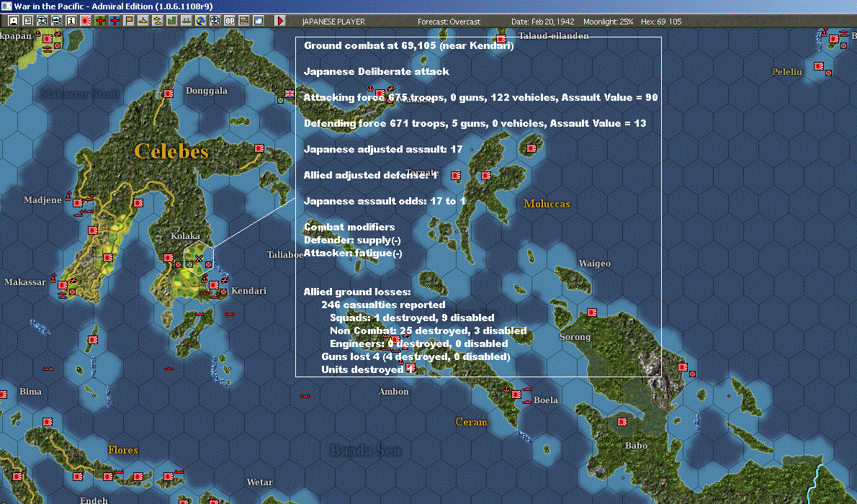Viewport: 857px width, 504px height.
Task: Click crossed-swords combat hex near Kolaka
Action: pos(199,258)
